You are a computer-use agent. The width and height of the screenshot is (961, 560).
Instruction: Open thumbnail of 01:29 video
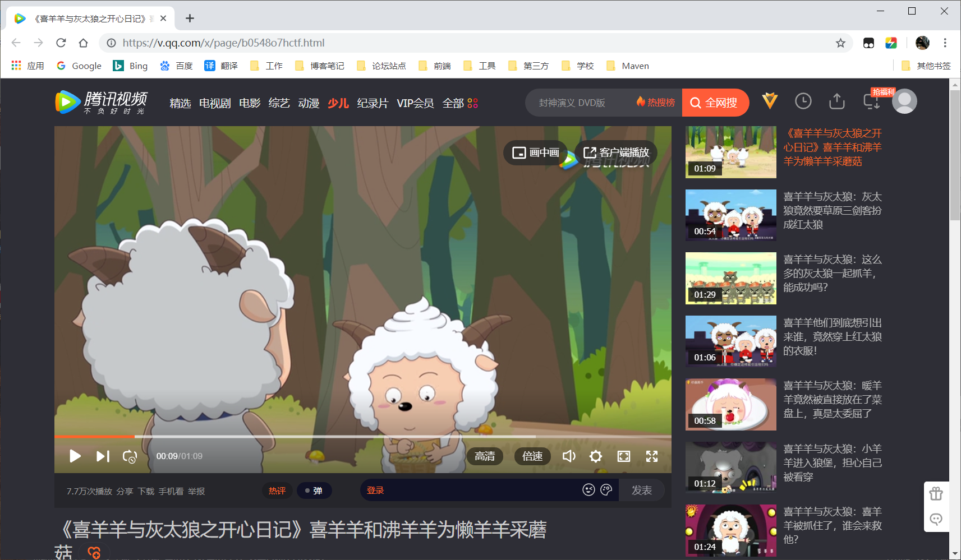tap(731, 278)
